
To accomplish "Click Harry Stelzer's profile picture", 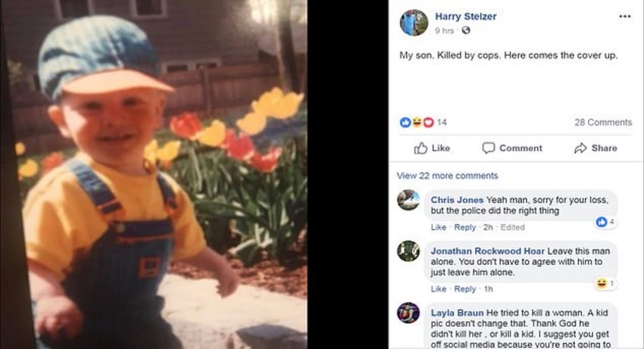I will pos(414,23).
